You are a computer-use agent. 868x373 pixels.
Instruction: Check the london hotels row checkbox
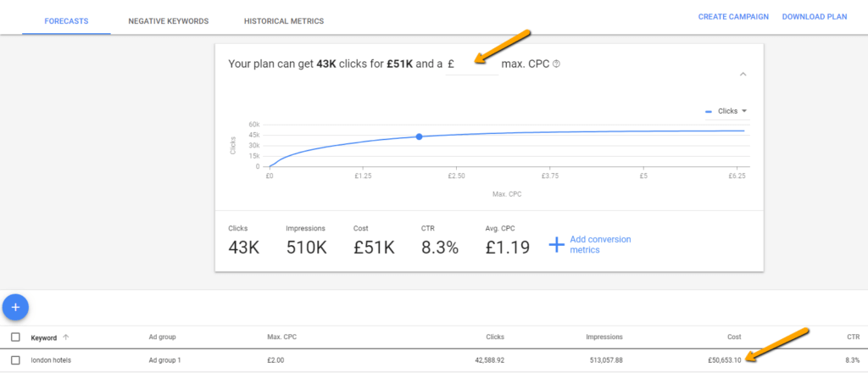point(15,360)
